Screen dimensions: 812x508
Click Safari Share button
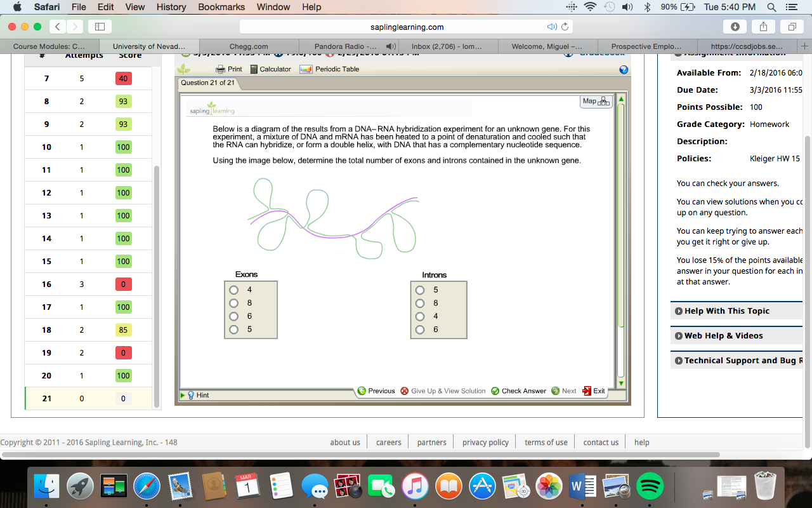764,27
